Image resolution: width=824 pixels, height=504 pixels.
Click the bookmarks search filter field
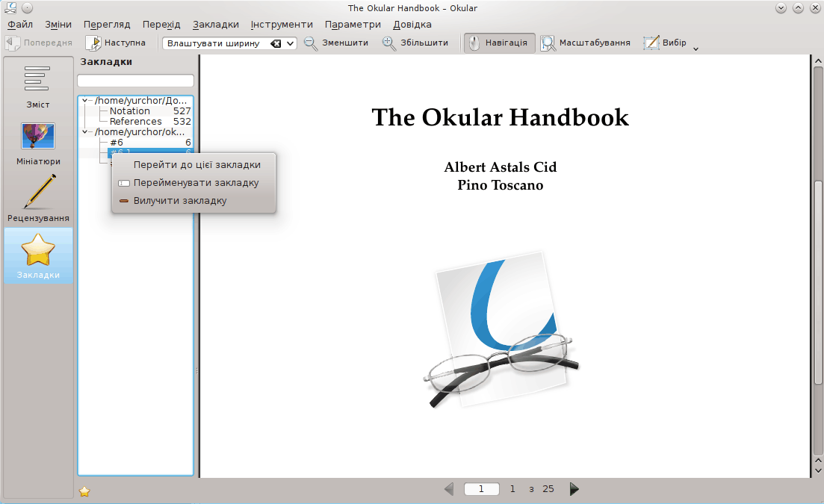pos(135,81)
